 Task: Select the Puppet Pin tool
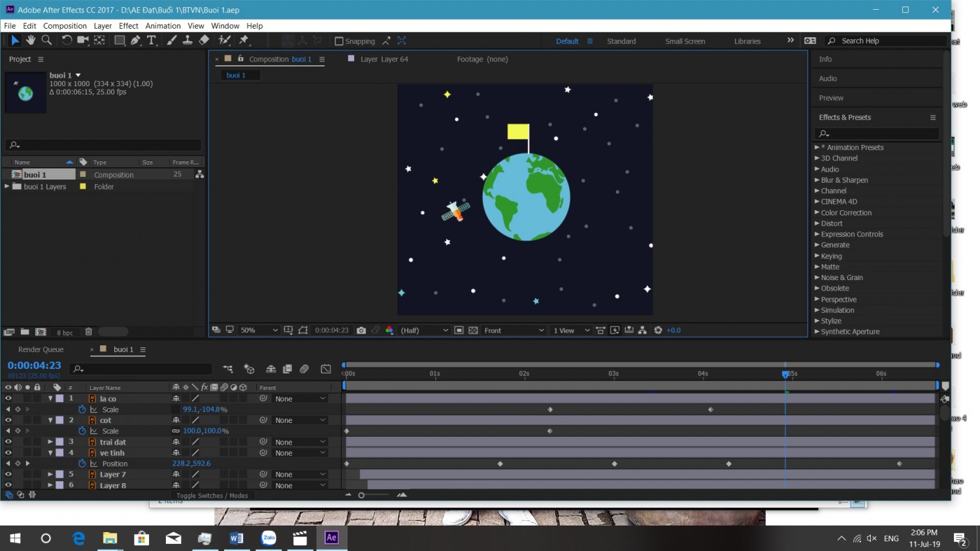(x=244, y=40)
